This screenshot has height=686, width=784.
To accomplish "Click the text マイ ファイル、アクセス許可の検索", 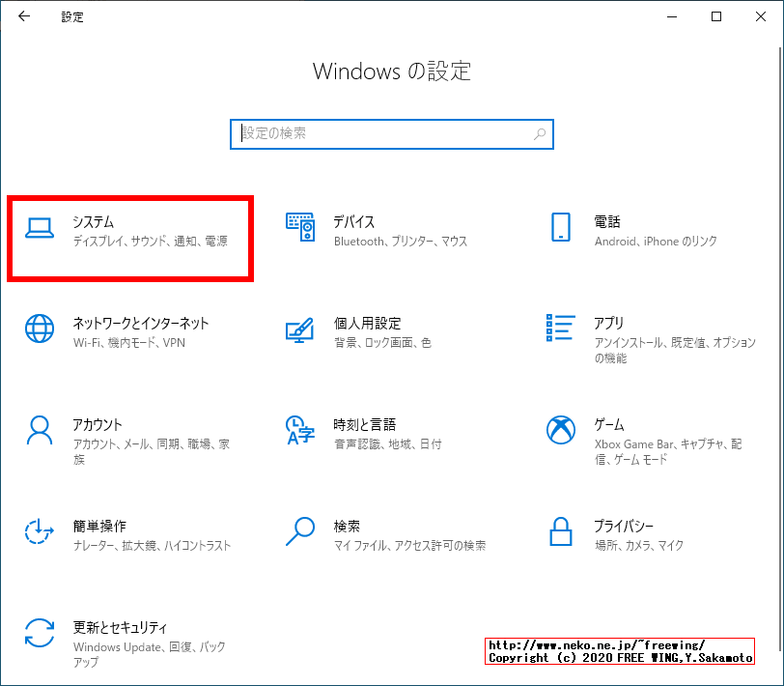I will [410, 546].
